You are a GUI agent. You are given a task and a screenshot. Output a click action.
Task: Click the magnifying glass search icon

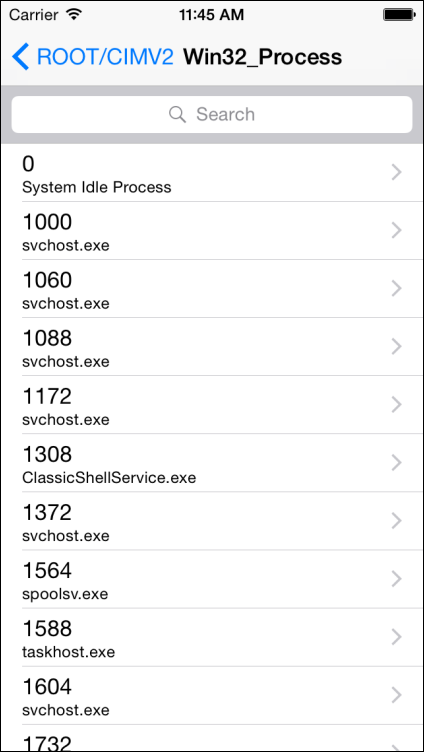(x=177, y=114)
